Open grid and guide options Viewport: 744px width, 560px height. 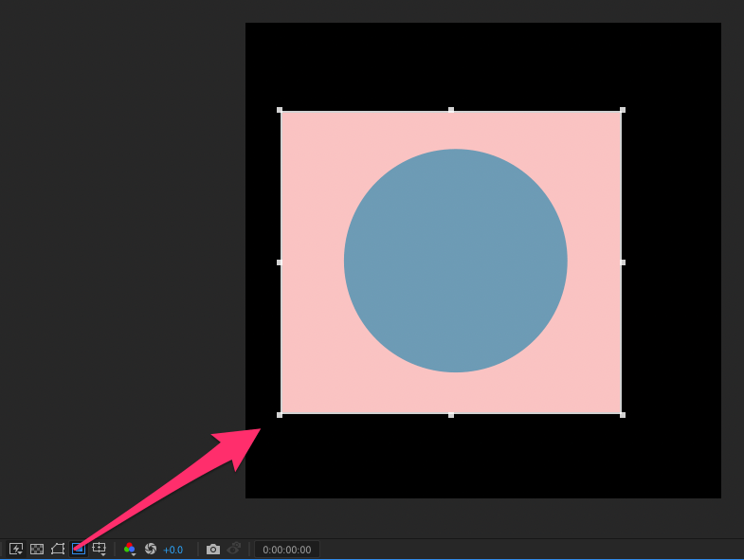coord(100,549)
